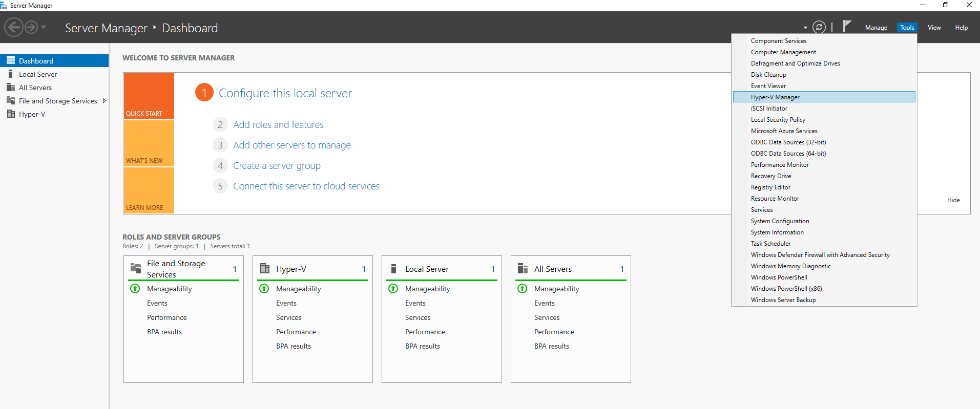Select Performance Monitor from Tools menu
Image resolution: width=980 pixels, height=409 pixels.
point(824,165)
